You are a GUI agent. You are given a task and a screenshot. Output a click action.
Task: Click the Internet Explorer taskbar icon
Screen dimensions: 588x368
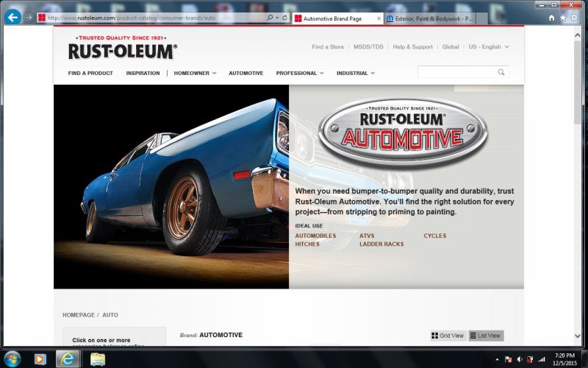pos(68,359)
